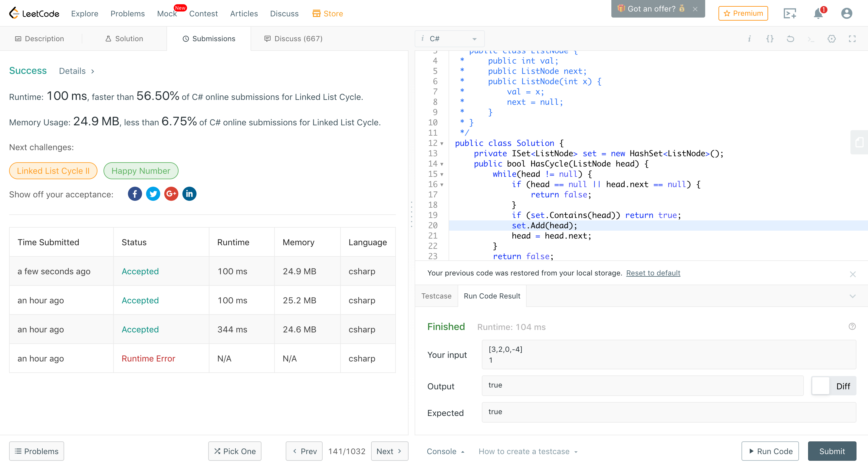Share acceptance on Twitter

(x=153, y=194)
